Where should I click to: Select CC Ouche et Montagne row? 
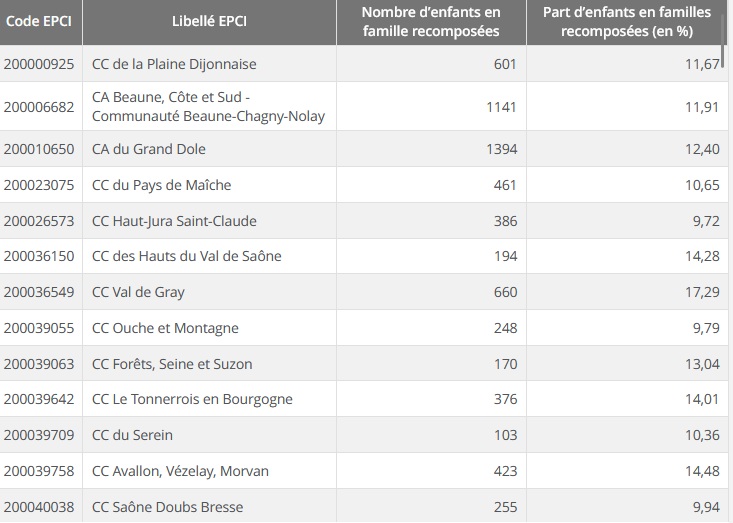tap(165, 328)
